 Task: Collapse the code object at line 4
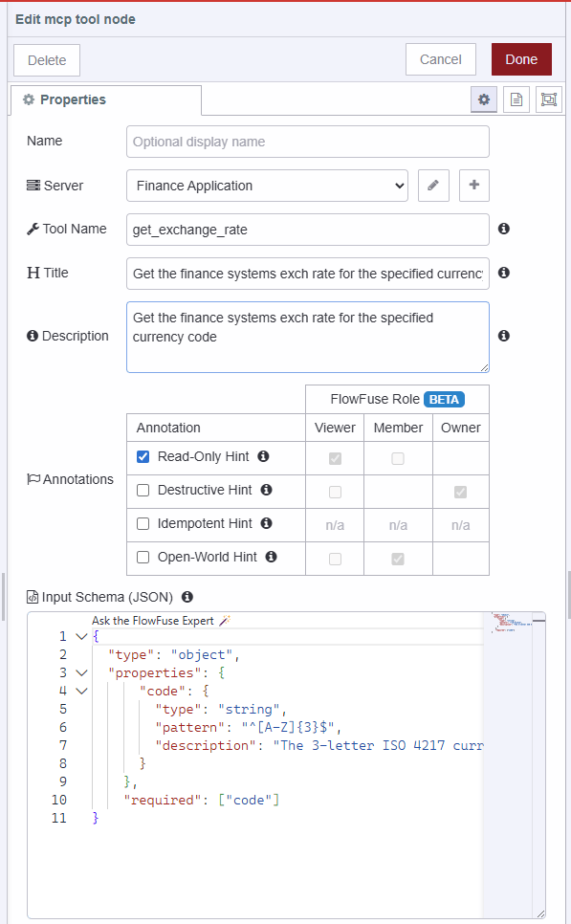pos(81,691)
